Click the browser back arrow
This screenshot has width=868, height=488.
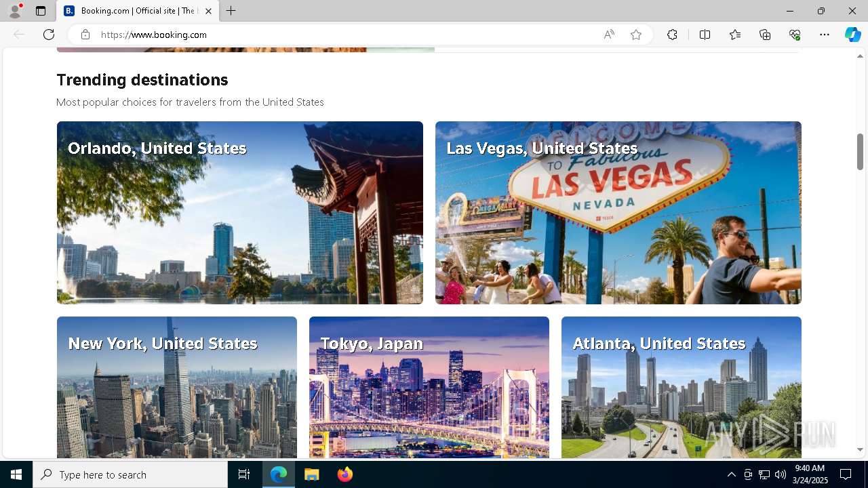pyautogui.click(x=19, y=35)
